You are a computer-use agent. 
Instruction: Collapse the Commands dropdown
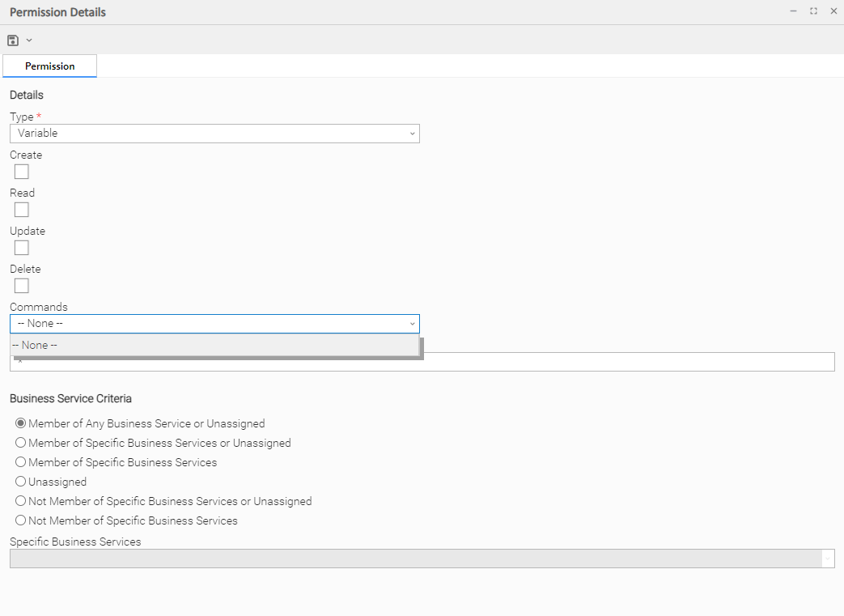coord(412,324)
